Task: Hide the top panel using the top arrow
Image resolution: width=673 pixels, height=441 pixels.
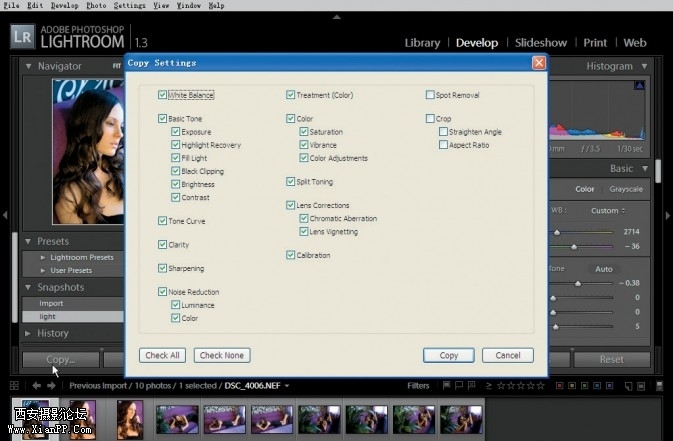Action: coord(336,17)
